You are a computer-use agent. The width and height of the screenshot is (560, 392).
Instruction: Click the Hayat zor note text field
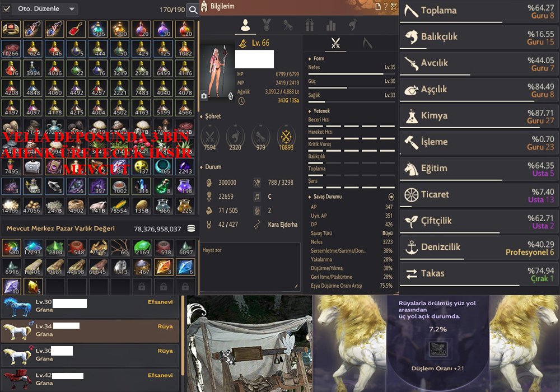(250, 267)
